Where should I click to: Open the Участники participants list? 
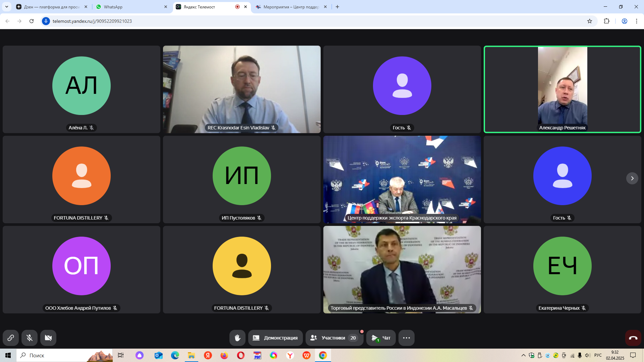click(x=334, y=338)
